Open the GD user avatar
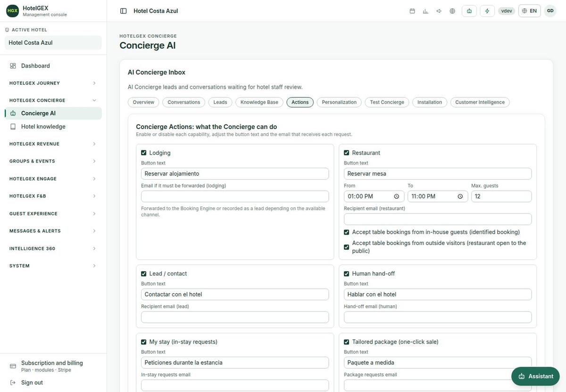The width and height of the screenshot is (566, 392). coord(550,11)
